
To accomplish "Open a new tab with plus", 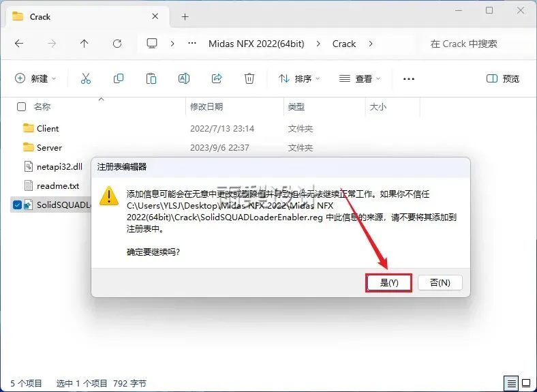I will pyautogui.click(x=185, y=16).
